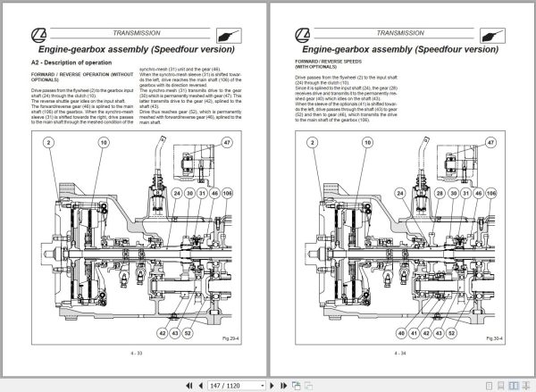Click the Fig.30-4 caption

(494, 338)
